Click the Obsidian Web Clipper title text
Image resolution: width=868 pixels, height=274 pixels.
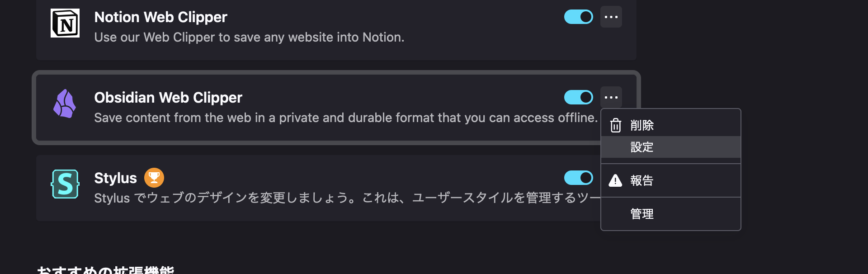click(168, 97)
